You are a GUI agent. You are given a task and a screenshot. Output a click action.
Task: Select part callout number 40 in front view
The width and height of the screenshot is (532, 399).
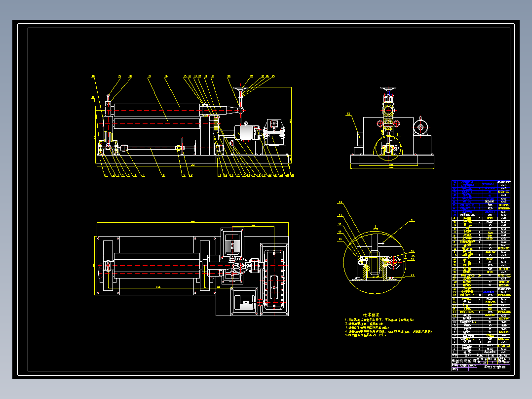(x=93, y=77)
